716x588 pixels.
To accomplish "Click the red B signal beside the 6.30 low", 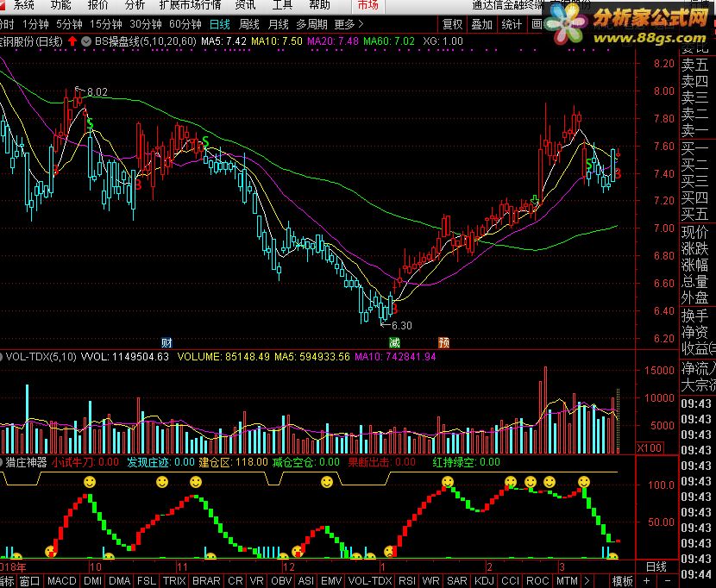I will [395, 309].
